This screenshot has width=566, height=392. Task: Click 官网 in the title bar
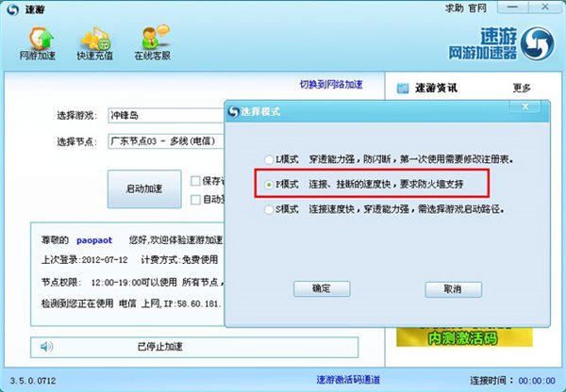[477, 8]
